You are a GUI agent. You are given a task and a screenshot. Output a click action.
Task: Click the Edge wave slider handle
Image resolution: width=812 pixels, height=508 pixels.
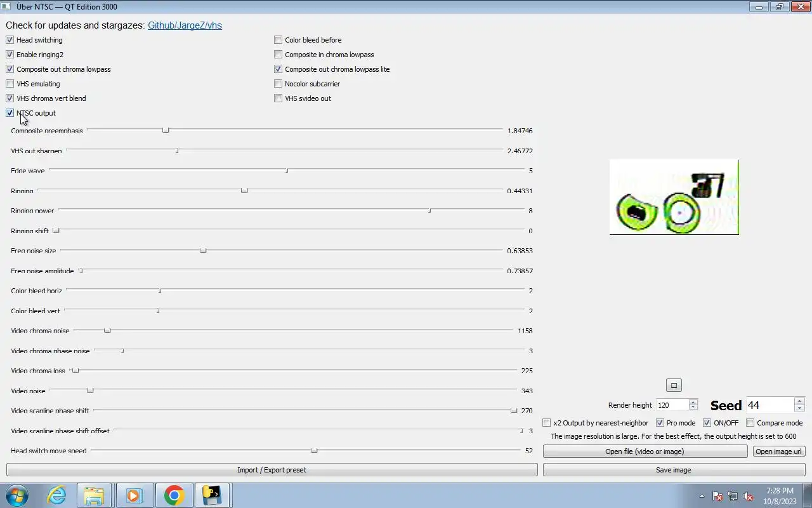tap(287, 170)
